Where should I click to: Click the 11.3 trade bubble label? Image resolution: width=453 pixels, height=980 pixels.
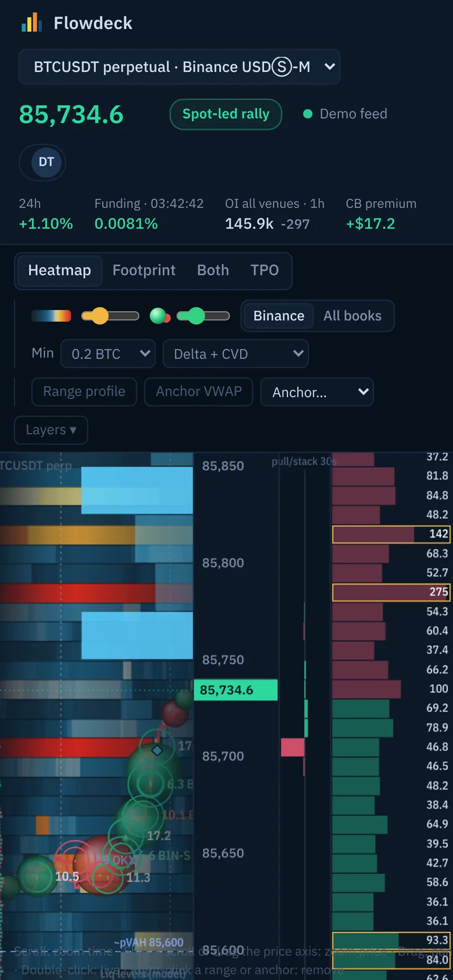click(138, 877)
